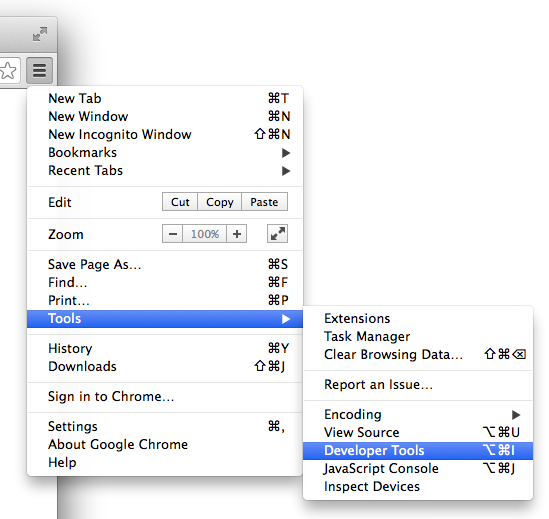The width and height of the screenshot is (549, 519).
Task: Expand the Encoding submenu
Action: pos(418,414)
